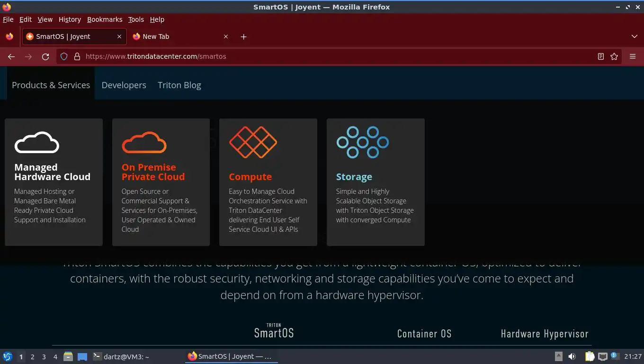Click the Firefox View icon left of tabs
Viewport: 644px width, 364px height.
(x=9, y=36)
